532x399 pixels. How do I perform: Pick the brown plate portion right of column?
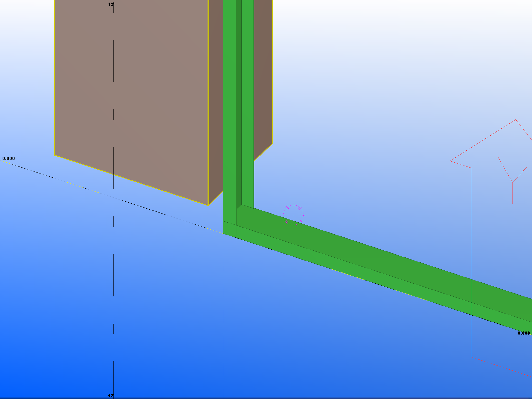coord(263,78)
